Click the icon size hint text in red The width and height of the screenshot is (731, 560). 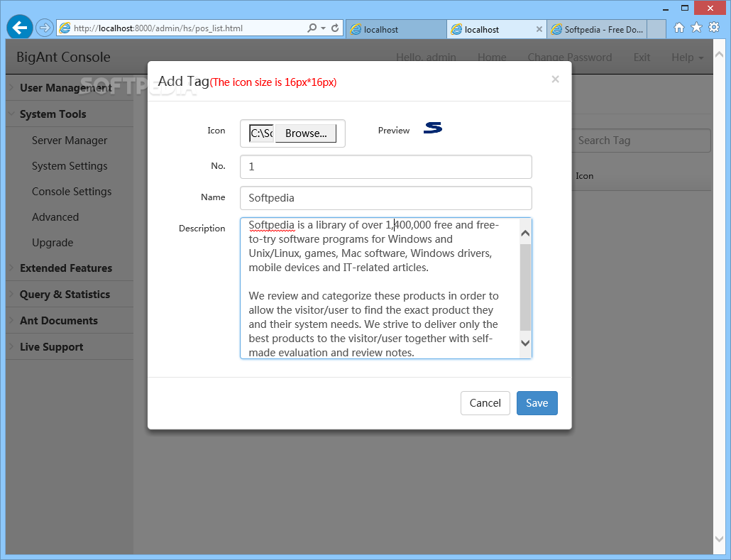(x=273, y=82)
